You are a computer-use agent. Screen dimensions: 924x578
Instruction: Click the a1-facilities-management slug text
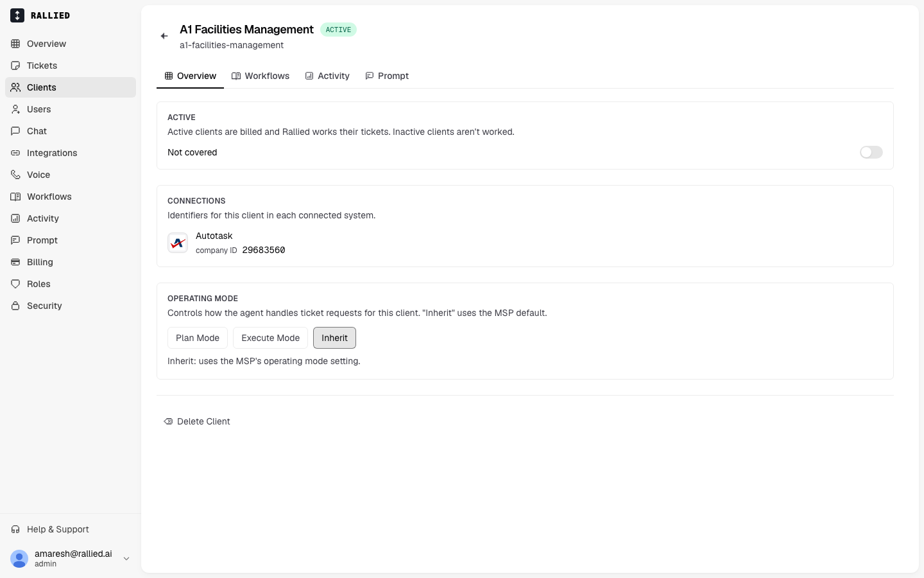tap(232, 45)
